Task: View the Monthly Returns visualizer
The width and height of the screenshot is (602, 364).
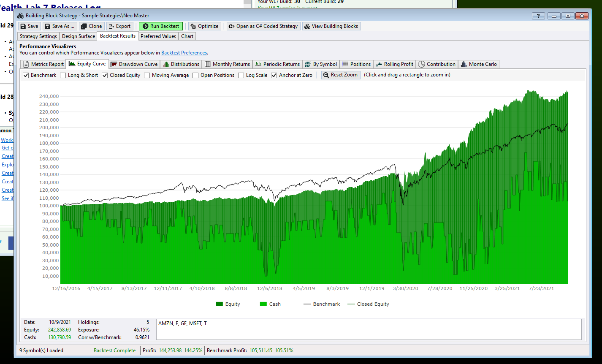Action: [x=227, y=64]
